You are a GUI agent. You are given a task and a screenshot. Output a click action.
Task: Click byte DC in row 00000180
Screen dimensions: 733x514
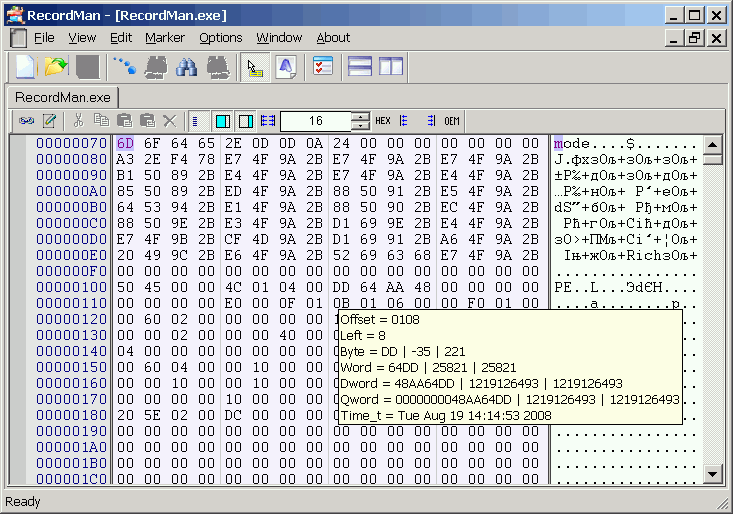coord(233,415)
